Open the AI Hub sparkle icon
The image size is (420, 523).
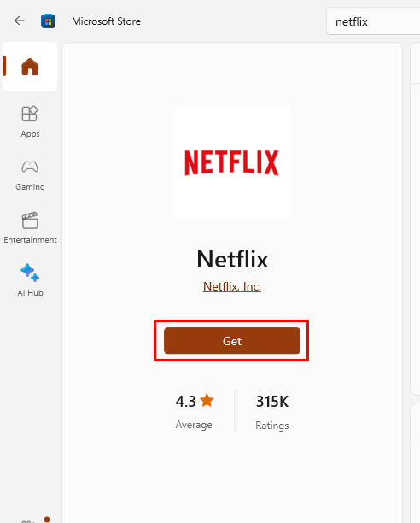point(30,273)
